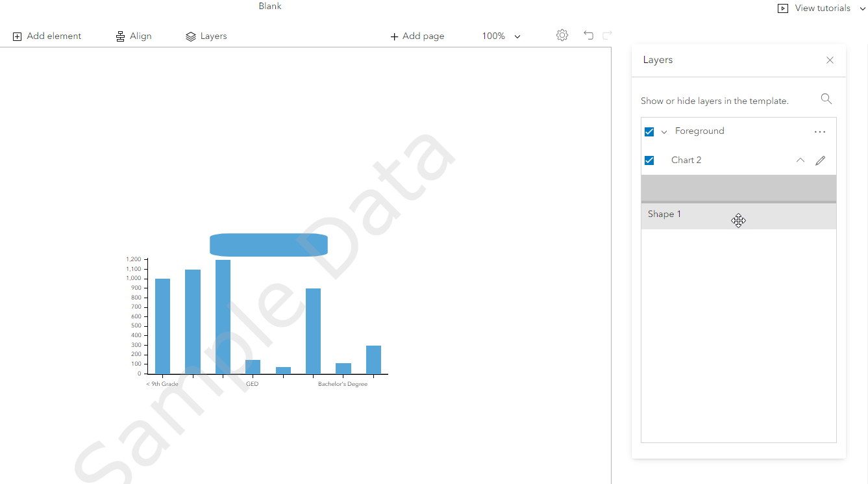Screen dimensions: 868x484
Task: Select the Shape 1 layer
Action: coord(663,214)
